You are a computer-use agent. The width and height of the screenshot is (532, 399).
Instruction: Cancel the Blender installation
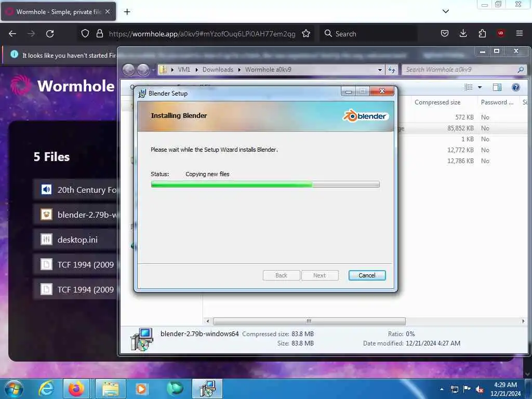coord(367,275)
